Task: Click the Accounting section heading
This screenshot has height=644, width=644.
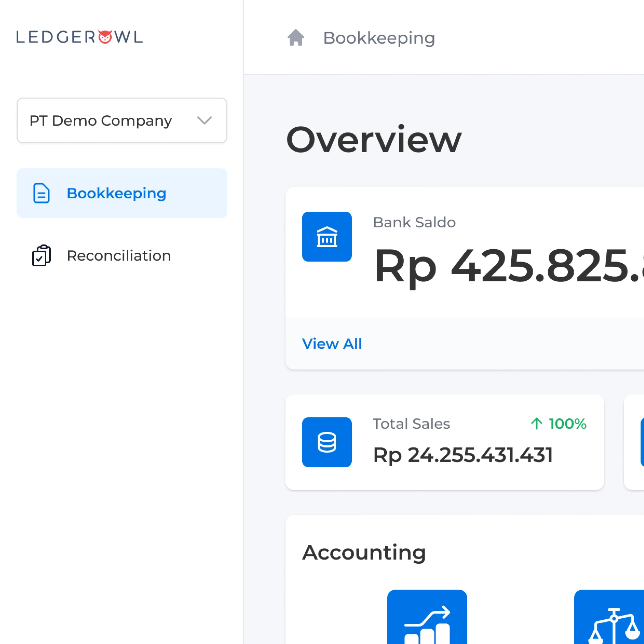Action: pyautogui.click(x=364, y=552)
